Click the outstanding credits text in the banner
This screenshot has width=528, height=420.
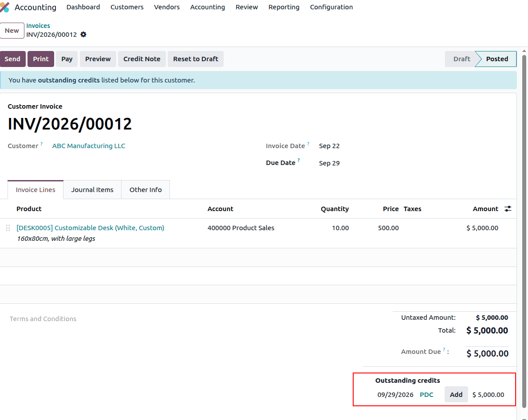(x=69, y=80)
